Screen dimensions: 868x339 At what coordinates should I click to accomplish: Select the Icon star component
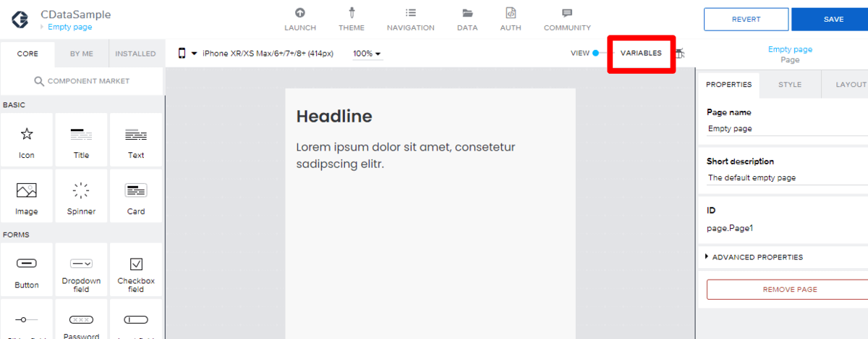(27, 140)
